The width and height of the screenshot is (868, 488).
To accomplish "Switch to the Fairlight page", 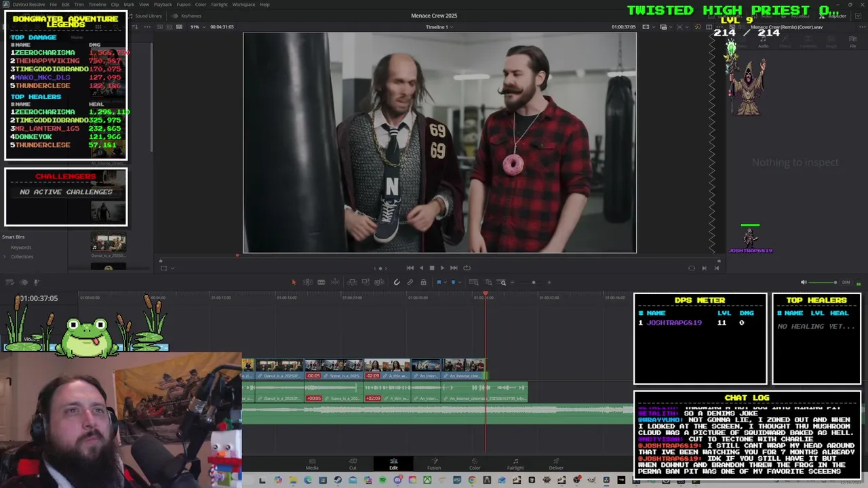I will 515,464.
